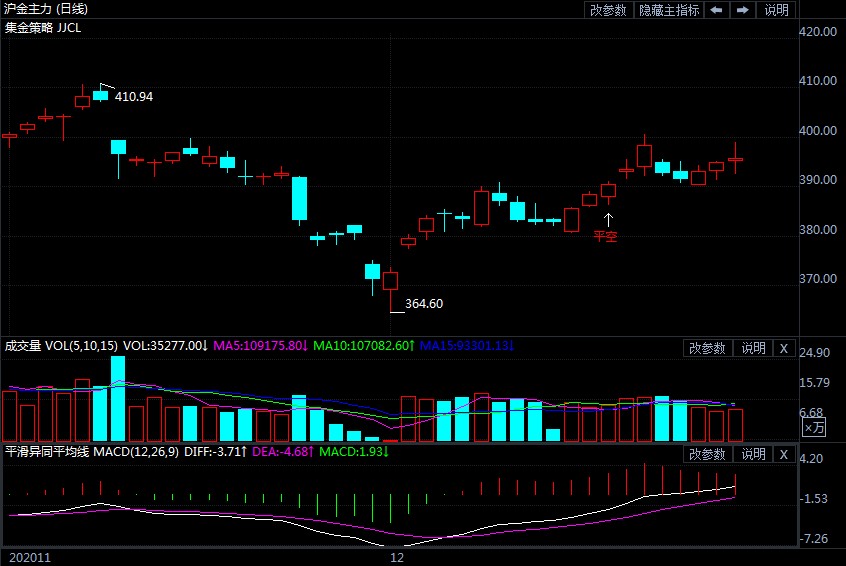This screenshot has width=846, height=566.
Task: Click the 24.90 volume axis label
Action: tap(814, 352)
